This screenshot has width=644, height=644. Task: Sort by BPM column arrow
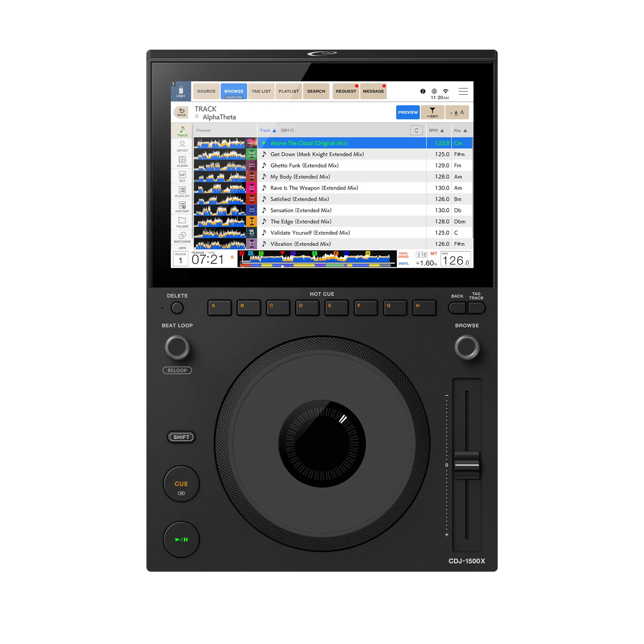pos(442,131)
